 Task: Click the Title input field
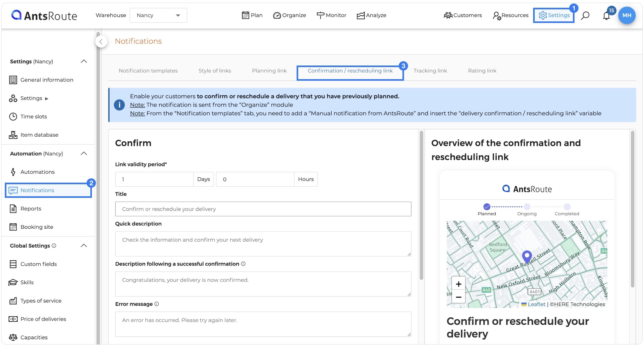pos(263,209)
